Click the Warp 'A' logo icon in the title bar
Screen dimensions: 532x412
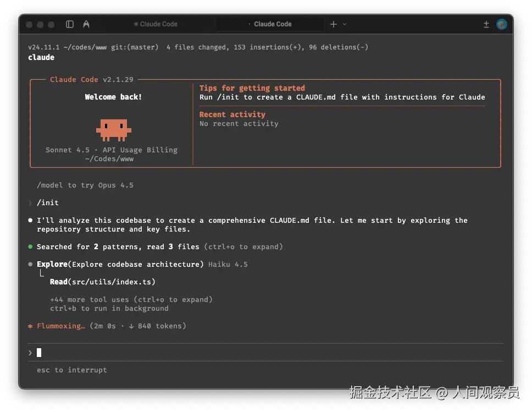tap(86, 24)
